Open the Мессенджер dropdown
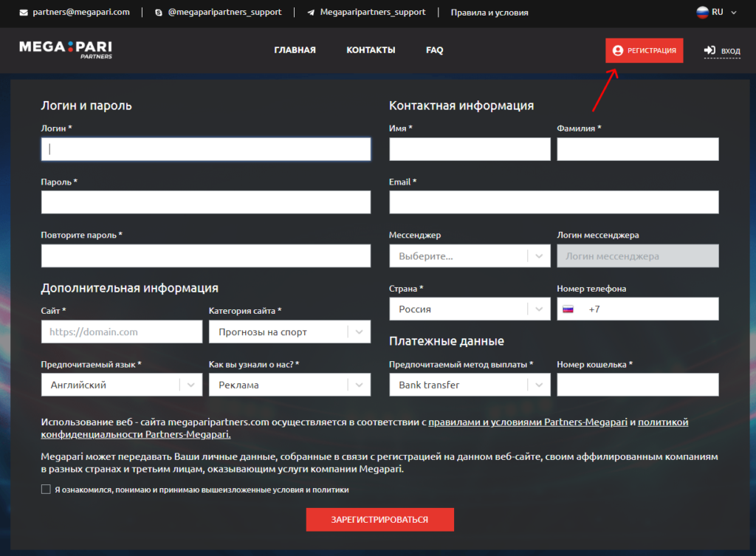The width and height of the screenshot is (756, 556). [470, 256]
